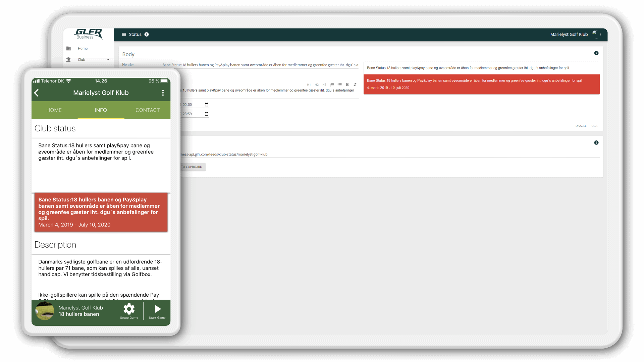This screenshot has width=644, height=362.
Task: Insert a numbered list in the editor
Action: click(x=332, y=85)
